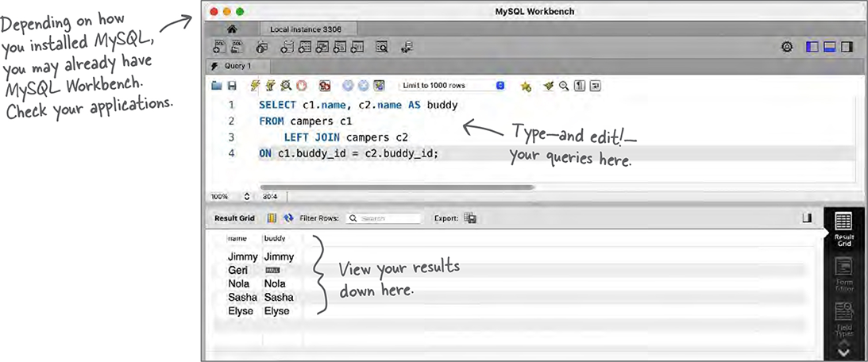Show find panel magnifier icon
This screenshot has width=868, height=362.
pyautogui.click(x=564, y=86)
